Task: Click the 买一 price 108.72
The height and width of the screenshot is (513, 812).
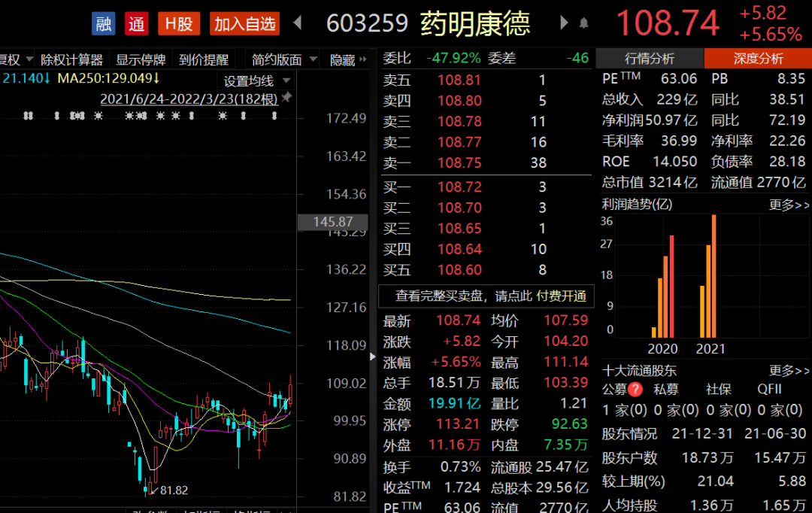Action: pyautogui.click(x=459, y=187)
